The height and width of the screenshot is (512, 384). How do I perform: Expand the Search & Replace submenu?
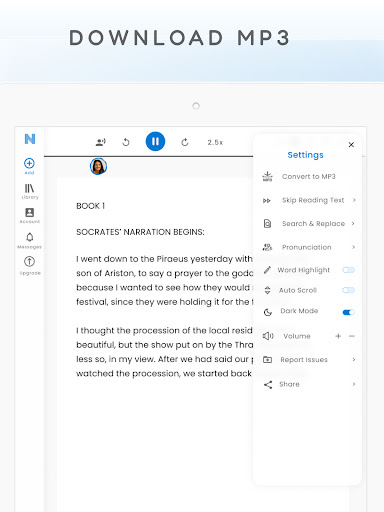click(353, 223)
